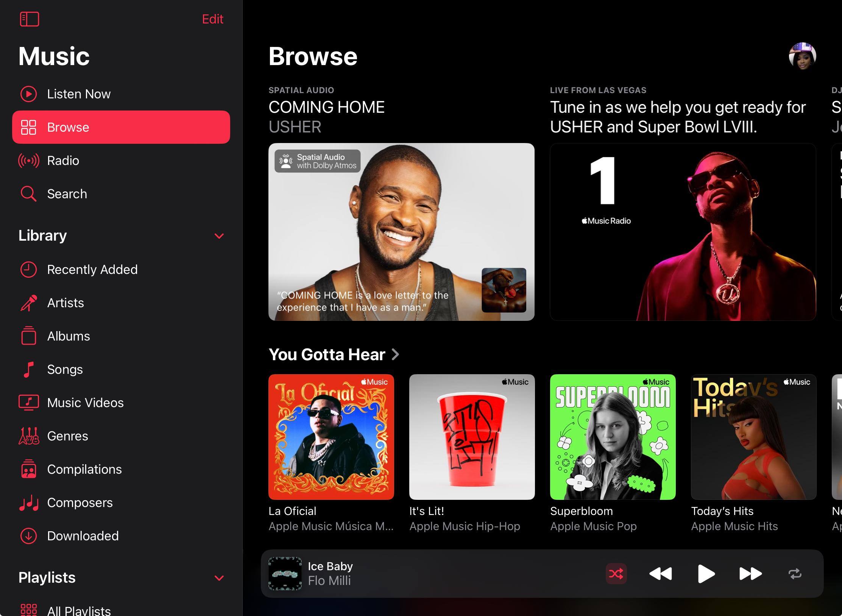Open the Downloaded library item
Image resolution: width=842 pixels, height=616 pixels.
(x=83, y=536)
